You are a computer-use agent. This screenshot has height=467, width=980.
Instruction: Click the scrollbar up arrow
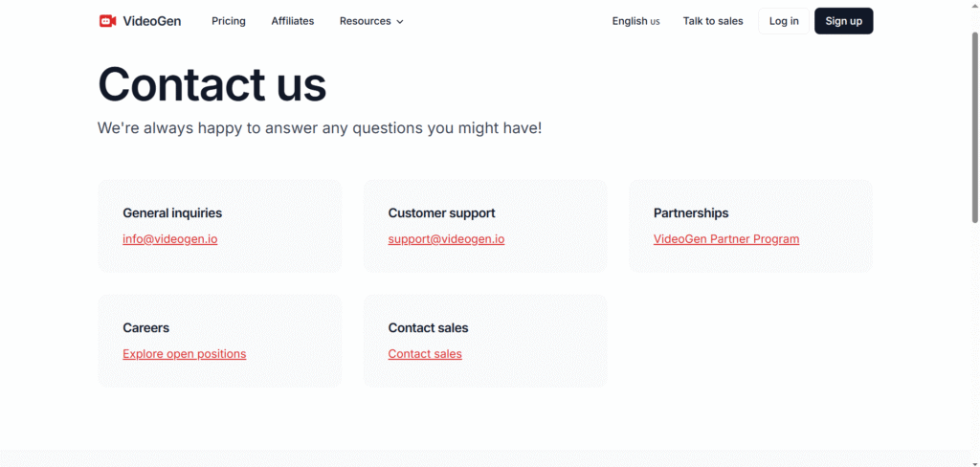[975, 4]
